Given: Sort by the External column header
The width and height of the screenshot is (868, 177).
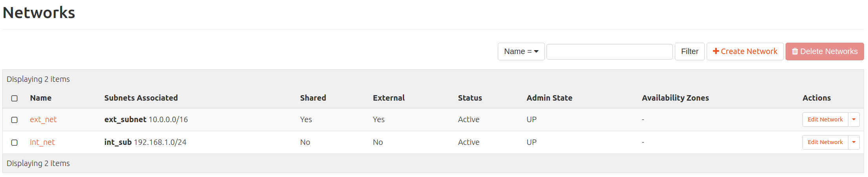Looking at the screenshot, I should pos(389,98).
